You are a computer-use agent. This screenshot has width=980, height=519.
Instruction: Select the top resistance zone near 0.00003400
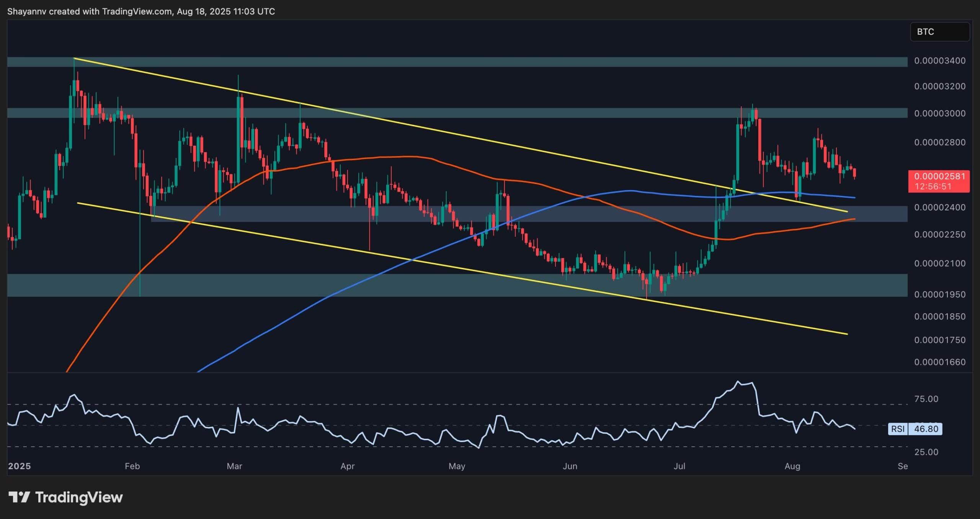[459, 62]
